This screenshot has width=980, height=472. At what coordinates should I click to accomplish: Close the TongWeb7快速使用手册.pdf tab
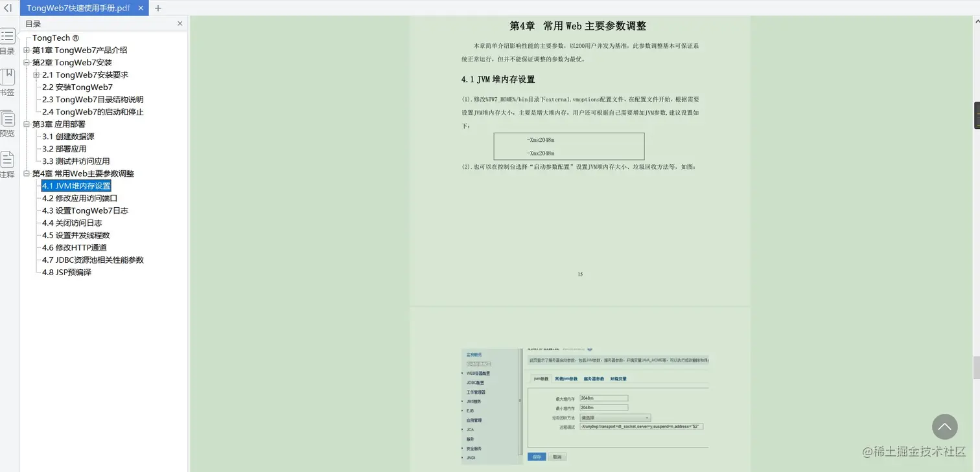tap(141, 8)
